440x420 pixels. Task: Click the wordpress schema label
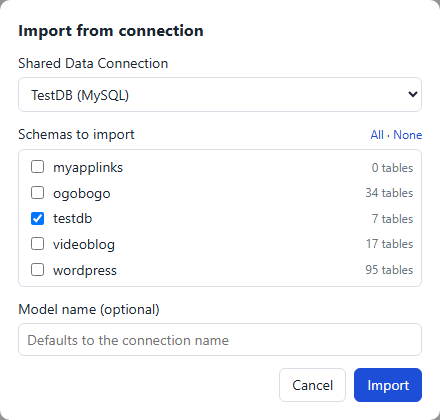pyautogui.click(x=85, y=270)
